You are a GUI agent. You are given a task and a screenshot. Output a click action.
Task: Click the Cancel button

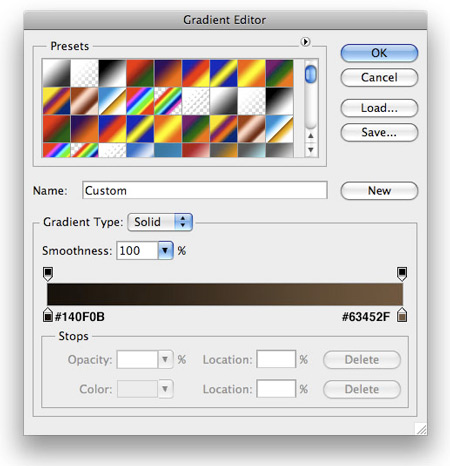[x=379, y=78]
